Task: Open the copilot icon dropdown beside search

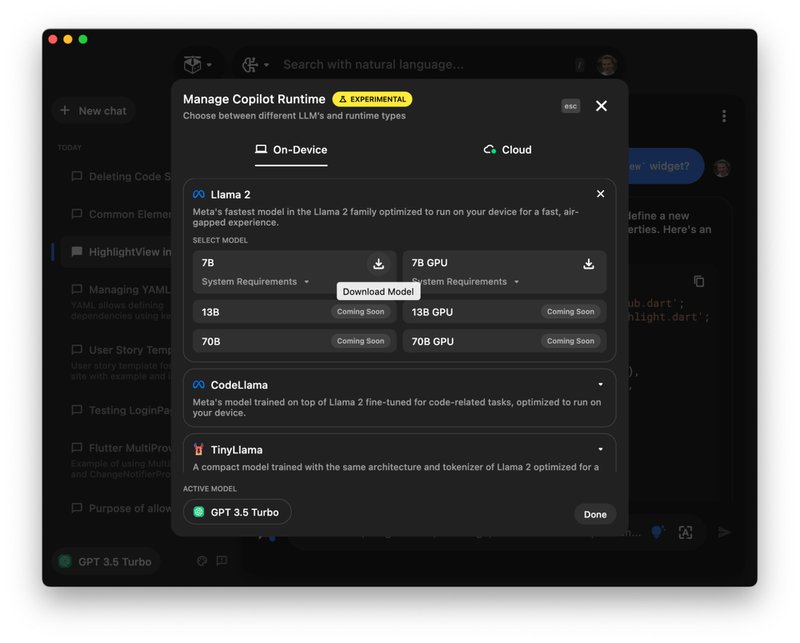Action: 255,65
